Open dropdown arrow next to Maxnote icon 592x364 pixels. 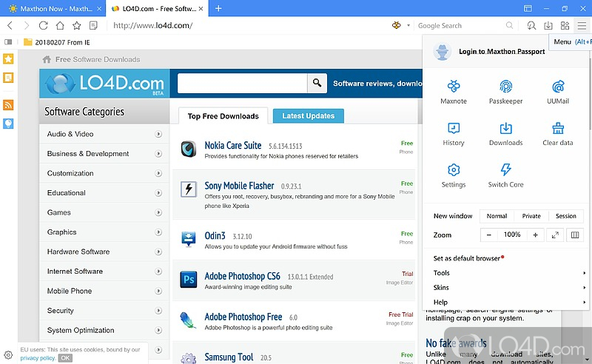tap(408, 26)
